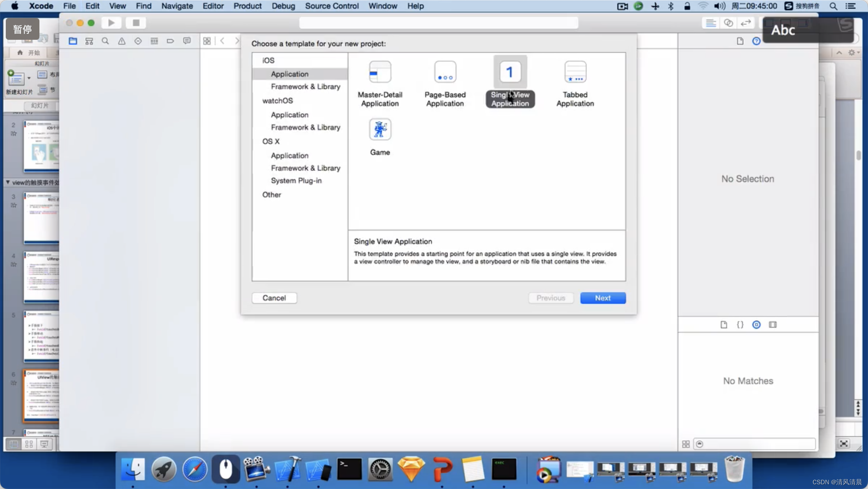
Task: Open the Editor menu
Action: point(213,6)
